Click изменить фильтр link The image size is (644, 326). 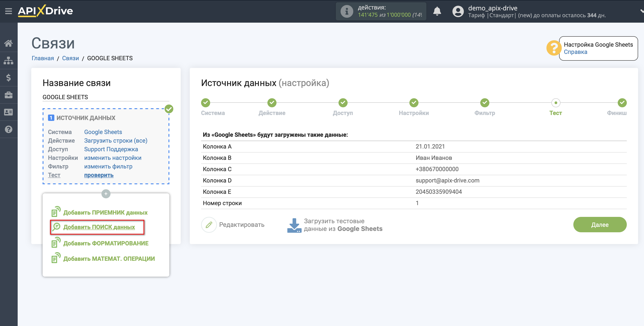click(108, 166)
